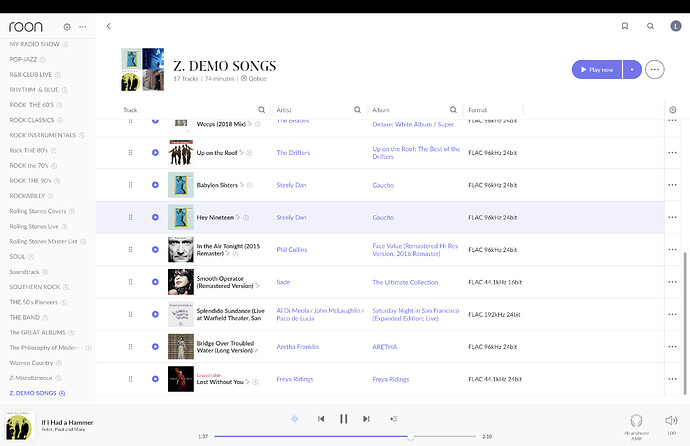Expand Play now dropdown arrow
The image size is (690, 446).
tap(632, 69)
